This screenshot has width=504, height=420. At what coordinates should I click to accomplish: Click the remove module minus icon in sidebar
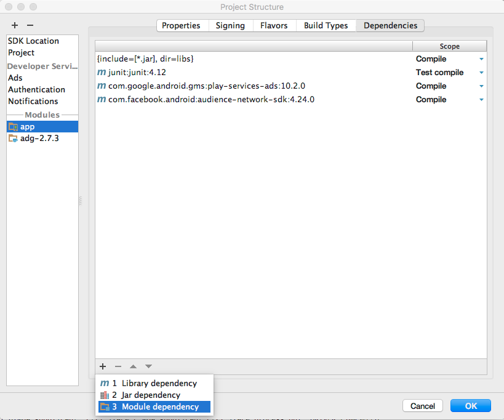30,25
